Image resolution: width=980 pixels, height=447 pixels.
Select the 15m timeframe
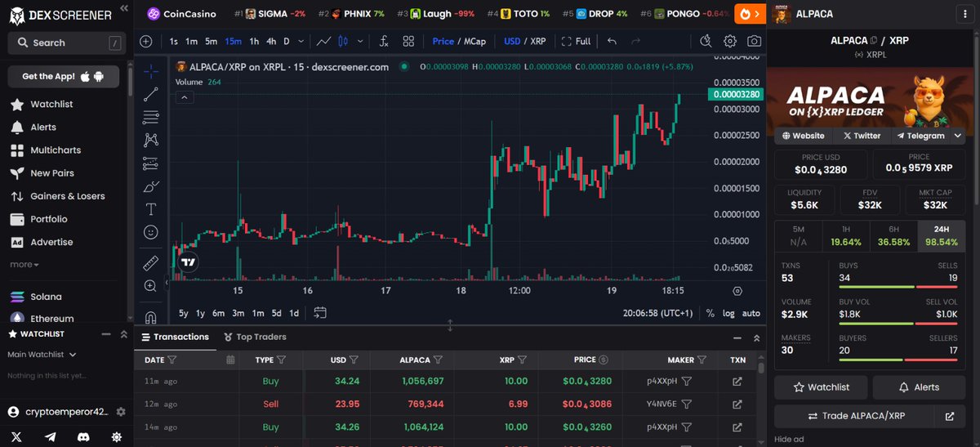tap(233, 41)
